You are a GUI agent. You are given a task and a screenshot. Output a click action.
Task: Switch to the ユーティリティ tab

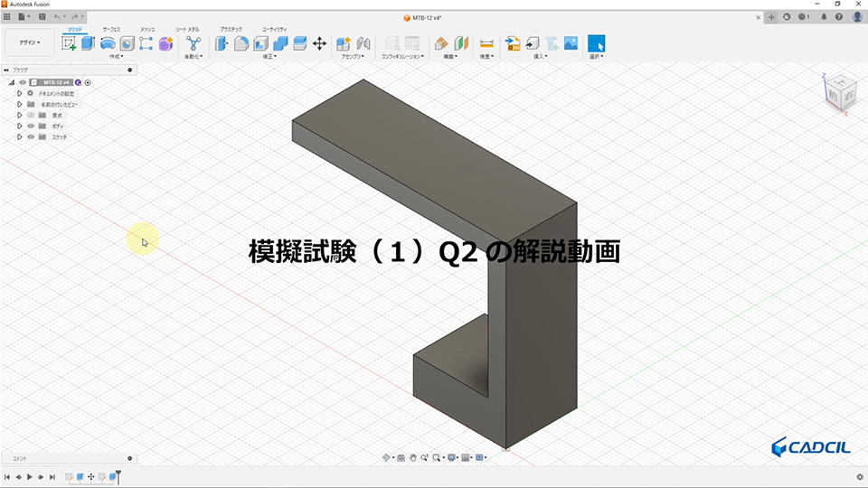click(275, 29)
